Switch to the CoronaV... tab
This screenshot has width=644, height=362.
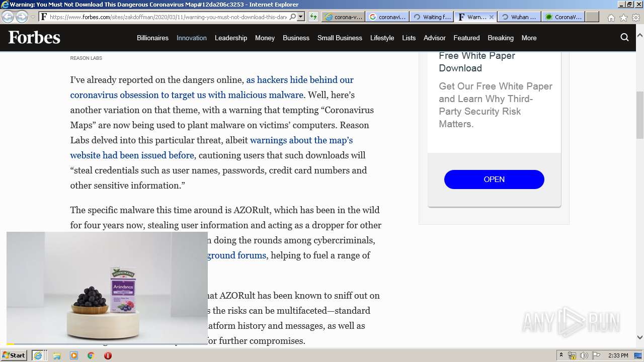(x=562, y=17)
